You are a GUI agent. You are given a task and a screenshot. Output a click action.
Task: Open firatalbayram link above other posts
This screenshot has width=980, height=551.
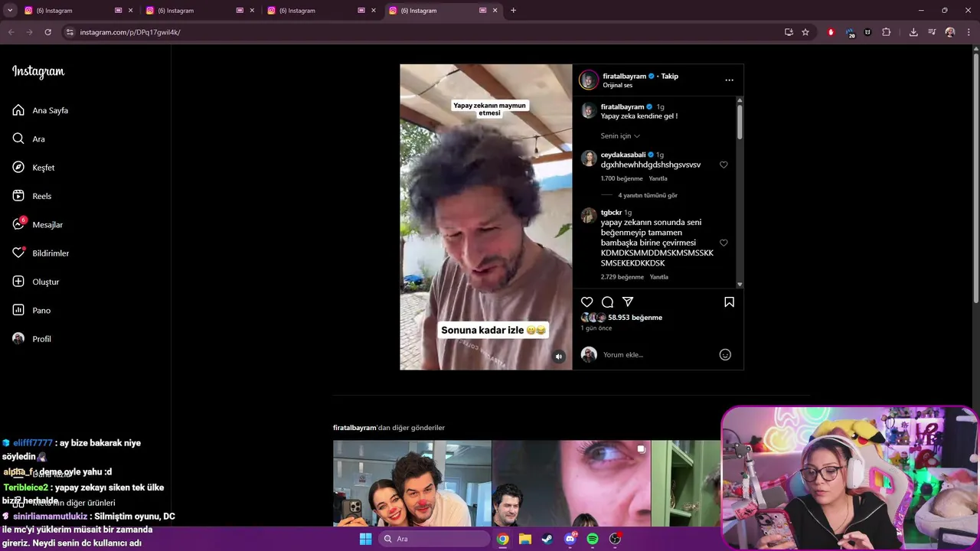(x=354, y=428)
